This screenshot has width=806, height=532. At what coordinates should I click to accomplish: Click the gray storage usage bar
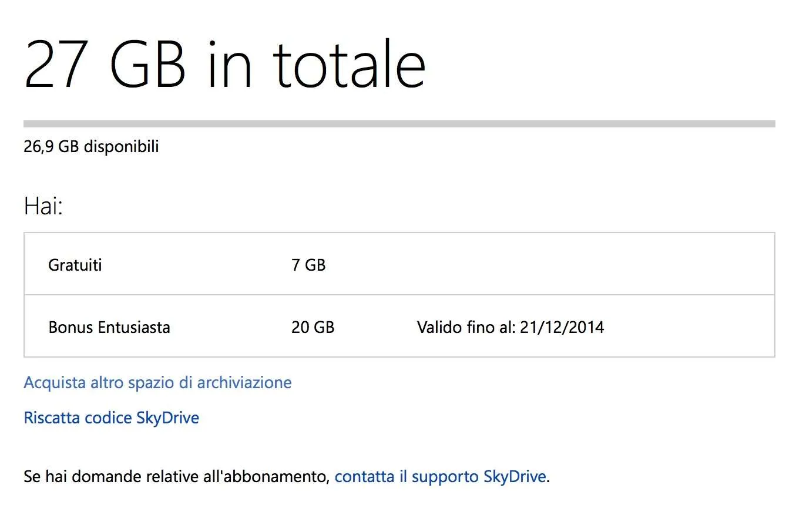pyautogui.click(x=399, y=124)
